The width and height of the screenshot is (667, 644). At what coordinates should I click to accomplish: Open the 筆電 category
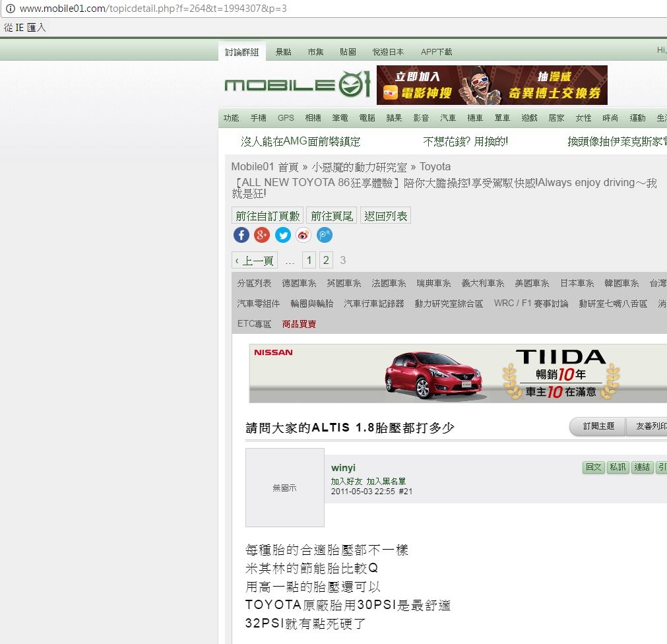pyautogui.click(x=340, y=118)
